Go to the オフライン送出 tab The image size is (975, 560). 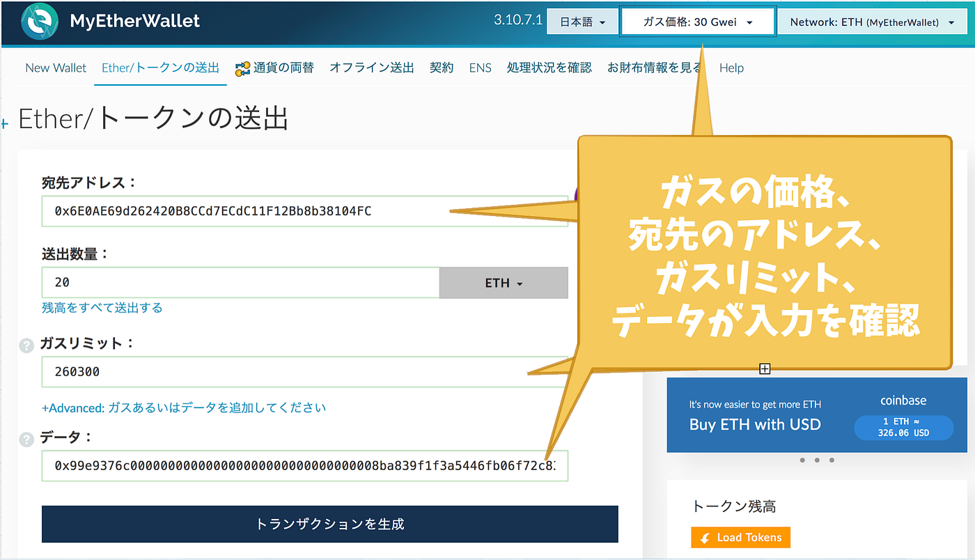tap(372, 68)
